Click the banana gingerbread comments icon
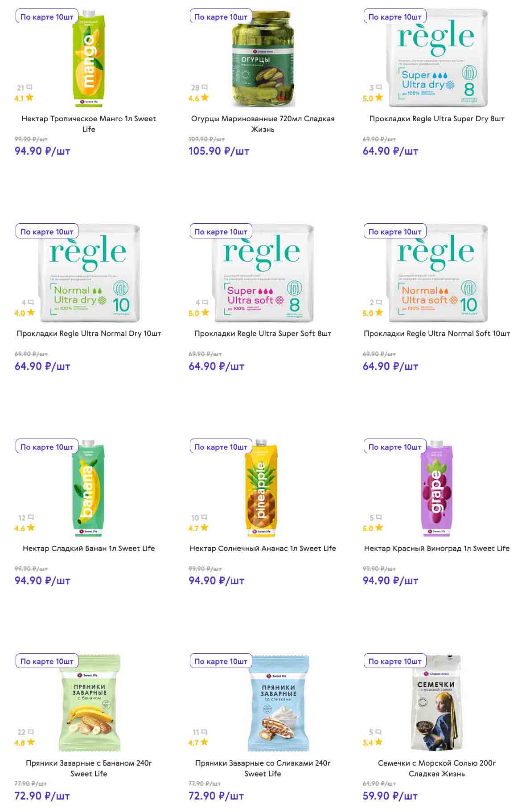Screen dimensions: 530x812 30,732
